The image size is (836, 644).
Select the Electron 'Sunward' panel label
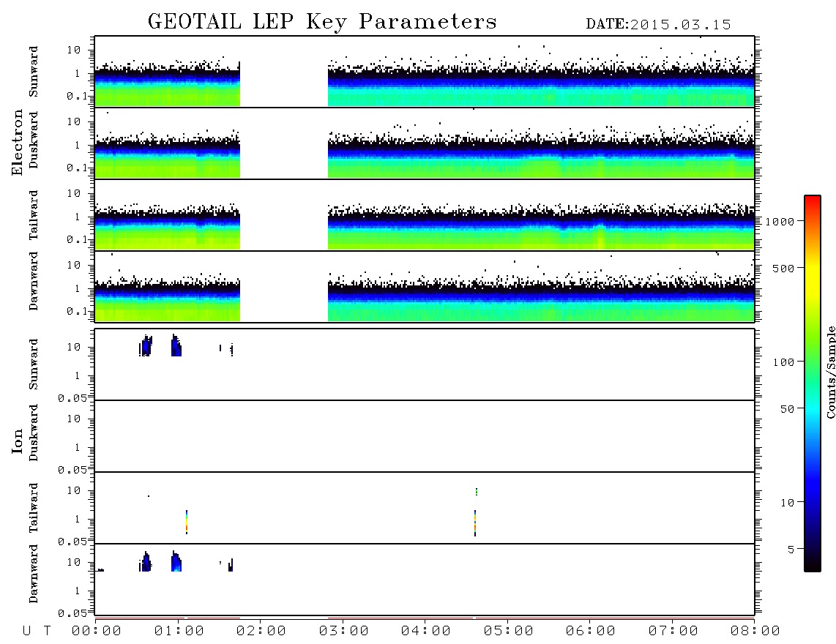point(34,72)
